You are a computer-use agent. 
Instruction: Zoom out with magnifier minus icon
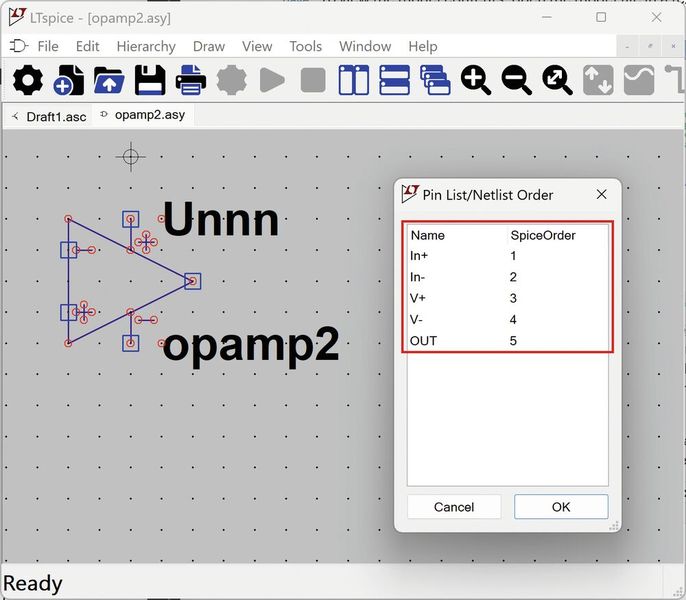(516, 80)
